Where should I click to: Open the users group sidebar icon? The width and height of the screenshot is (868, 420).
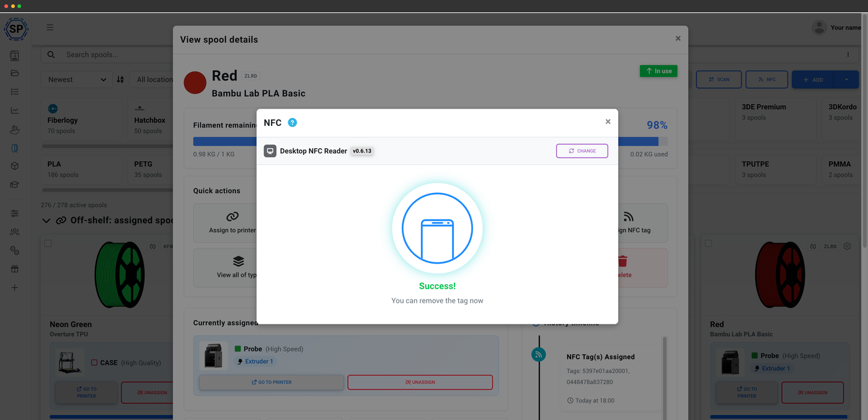14,232
